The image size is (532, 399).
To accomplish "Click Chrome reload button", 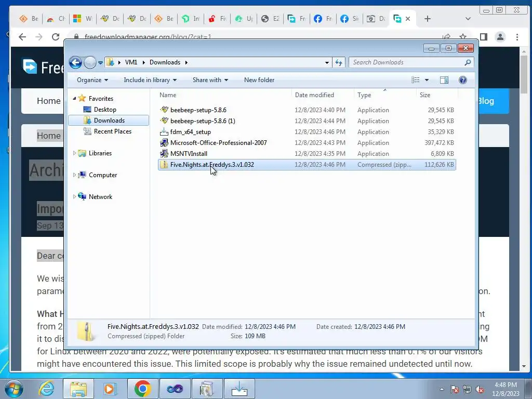I will coord(56,37).
